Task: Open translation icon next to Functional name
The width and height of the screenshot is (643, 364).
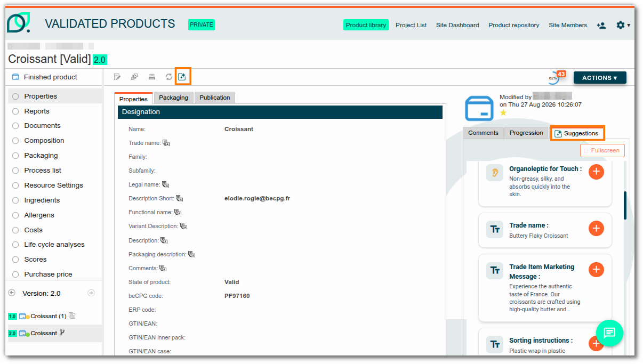Action: pyautogui.click(x=178, y=212)
